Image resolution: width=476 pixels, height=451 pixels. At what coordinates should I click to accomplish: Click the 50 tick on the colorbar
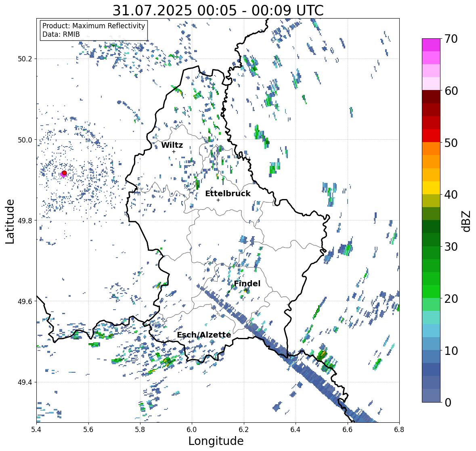tap(451, 143)
